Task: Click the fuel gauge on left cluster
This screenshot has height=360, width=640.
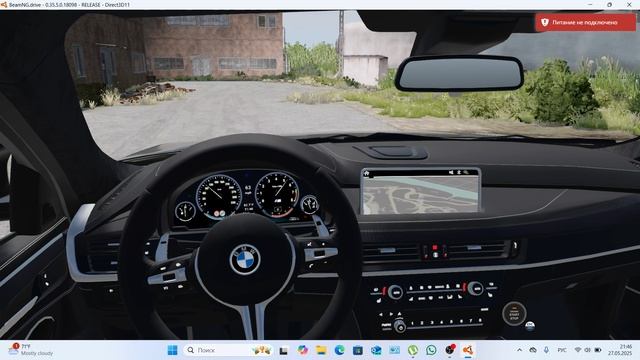Action: pyautogui.click(x=185, y=212)
